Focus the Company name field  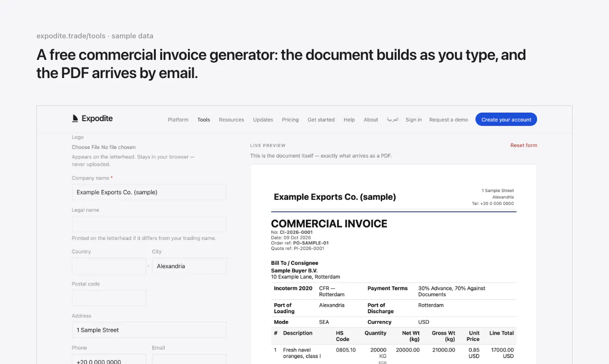(149, 192)
